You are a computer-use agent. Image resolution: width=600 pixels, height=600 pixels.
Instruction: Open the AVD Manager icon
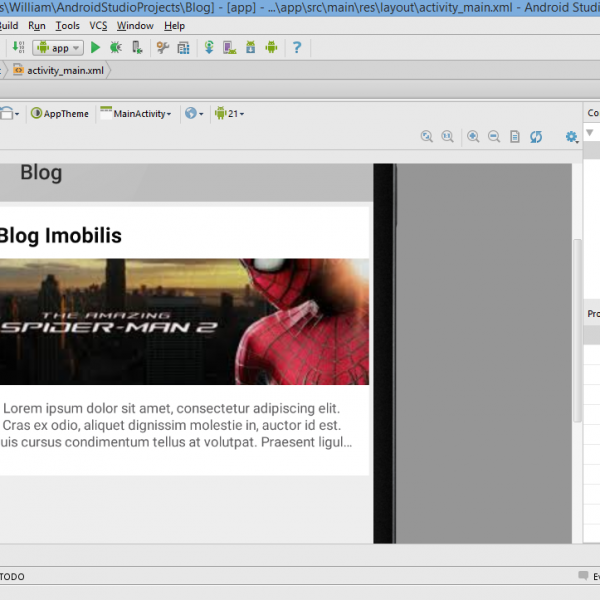pos(230,47)
